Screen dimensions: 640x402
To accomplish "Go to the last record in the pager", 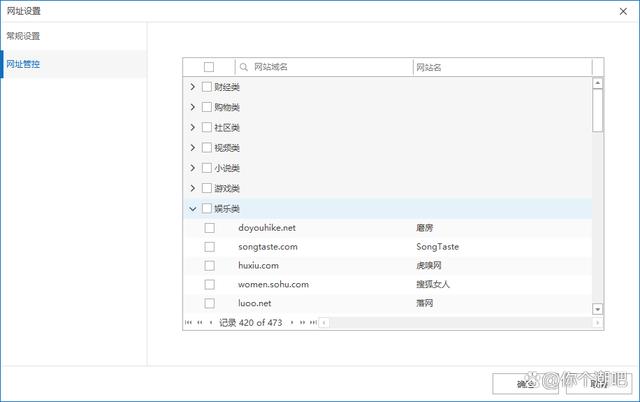I will (x=313, y=322).
